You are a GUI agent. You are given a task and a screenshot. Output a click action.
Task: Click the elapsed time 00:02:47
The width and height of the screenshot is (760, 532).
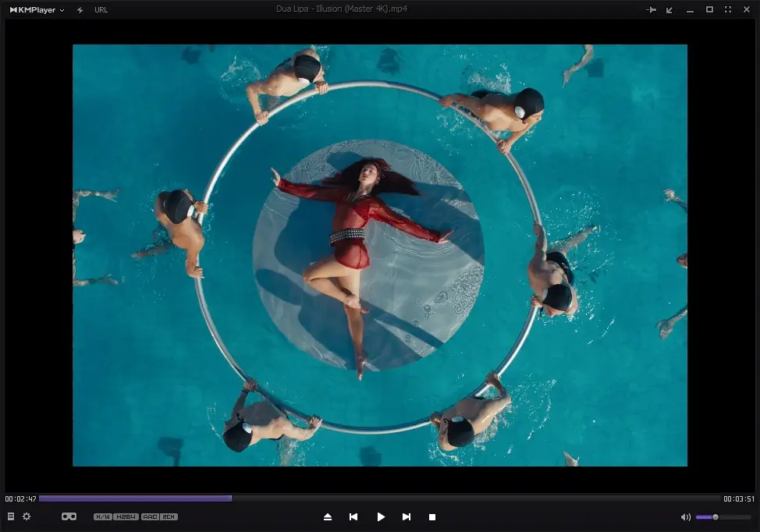pyautogui.click(x=21, y=498)
